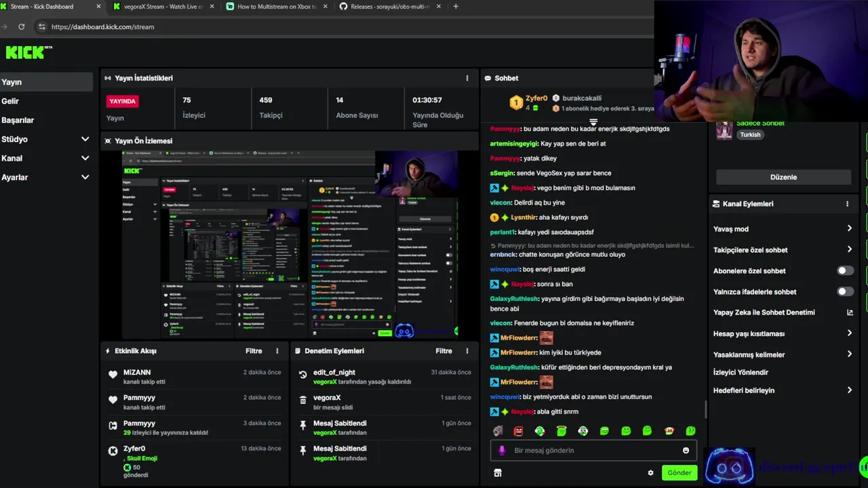Click the chat message input field
The width and height of the screenshot is (868, 488).
click(x=593, y=450)
